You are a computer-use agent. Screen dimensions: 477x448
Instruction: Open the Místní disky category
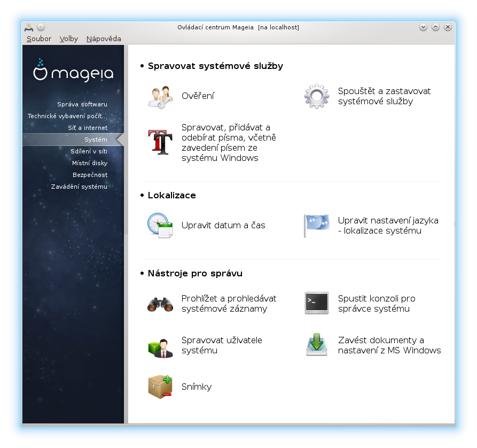coord(90,163)
